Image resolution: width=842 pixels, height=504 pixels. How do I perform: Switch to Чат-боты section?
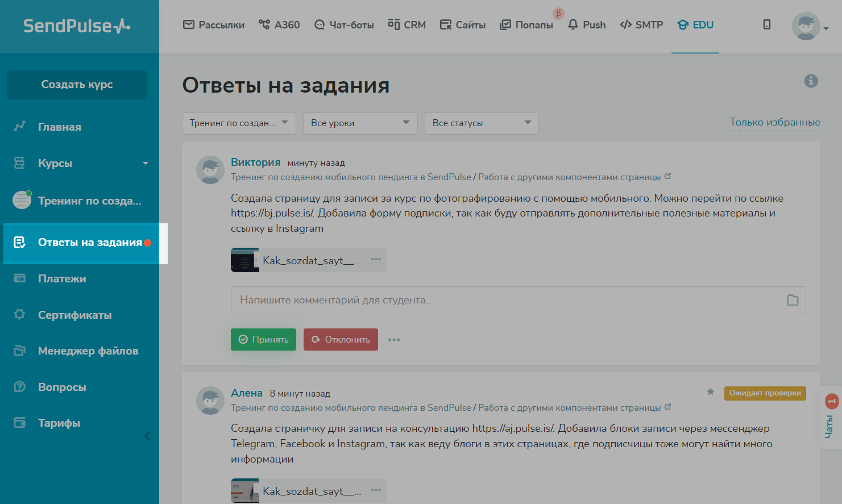(x=344, y=25)
